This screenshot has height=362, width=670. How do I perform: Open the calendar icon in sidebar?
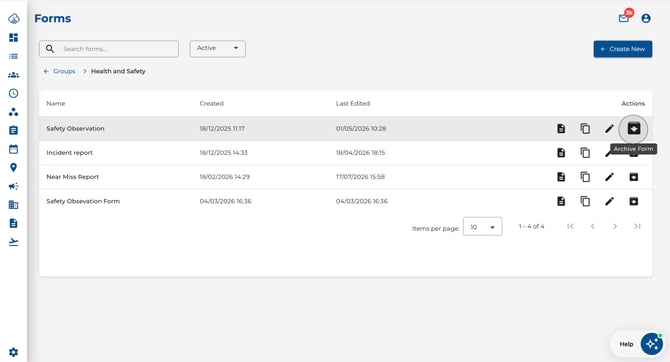click(x=14, y=149)
